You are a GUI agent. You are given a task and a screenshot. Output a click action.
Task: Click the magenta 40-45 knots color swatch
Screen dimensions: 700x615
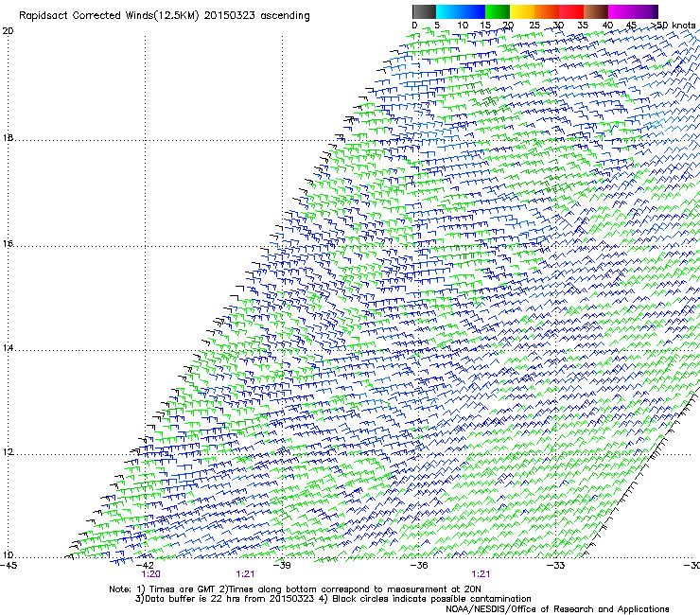[x=621, y=11]
